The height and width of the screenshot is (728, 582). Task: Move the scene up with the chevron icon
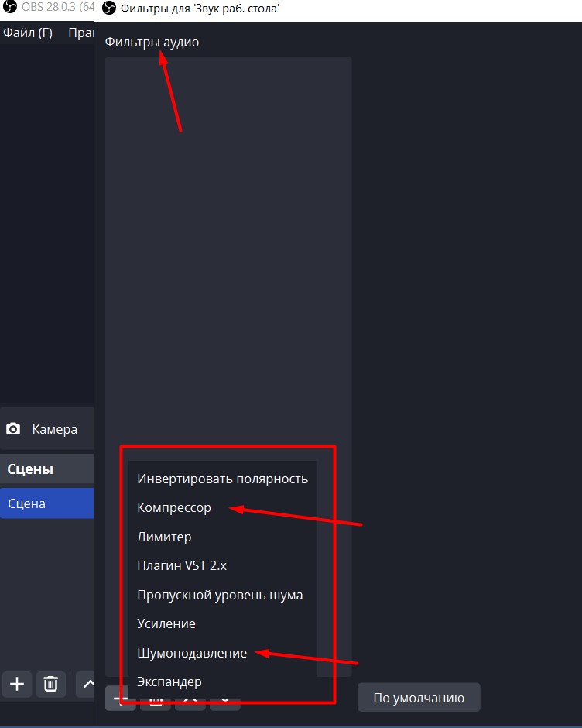point(87,684)
